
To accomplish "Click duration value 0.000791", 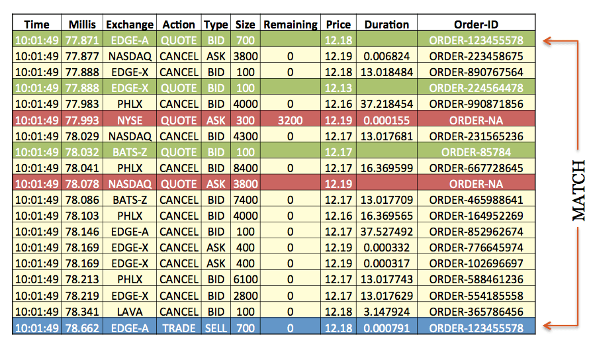I will (x=387, y=328).
